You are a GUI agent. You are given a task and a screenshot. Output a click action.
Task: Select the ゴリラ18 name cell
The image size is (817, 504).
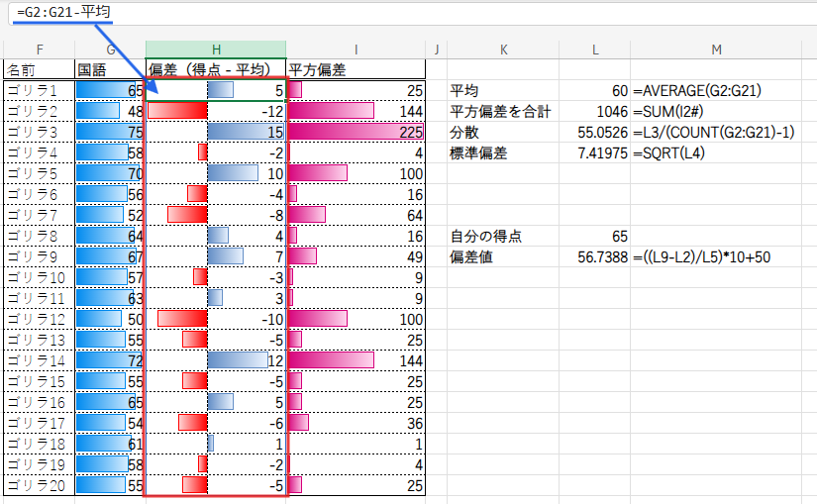(x=40, y=444)
